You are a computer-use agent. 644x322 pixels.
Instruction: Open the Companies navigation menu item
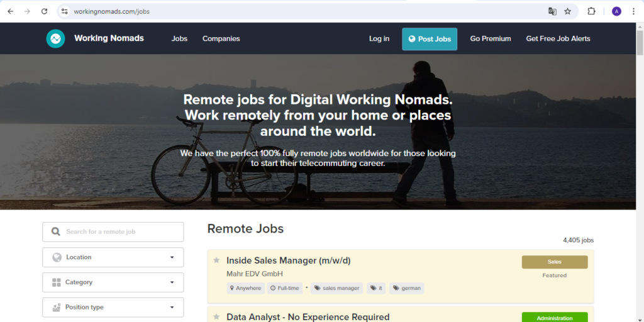point(221,38)
